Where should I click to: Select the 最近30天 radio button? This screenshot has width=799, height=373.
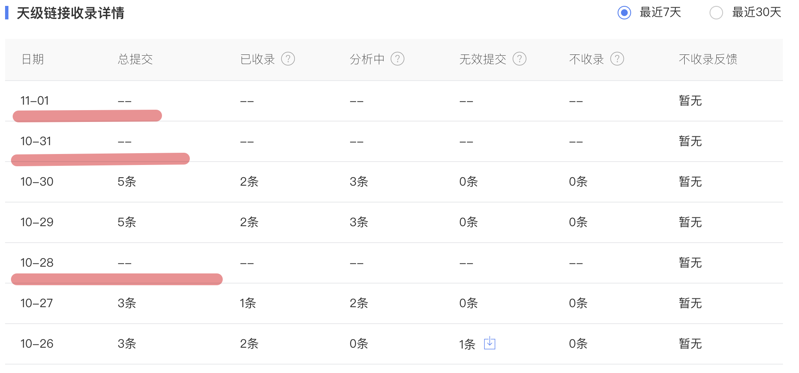point(716,13)
